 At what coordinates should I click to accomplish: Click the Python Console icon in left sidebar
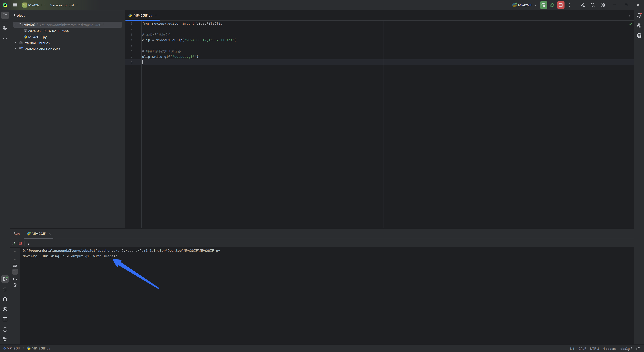coord(5,289)
